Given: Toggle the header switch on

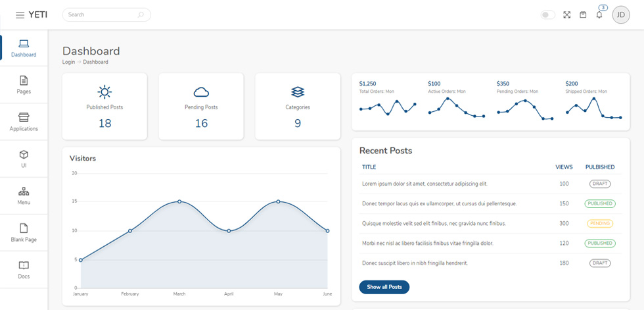Looking at the screenshot, I should (548, 14).
